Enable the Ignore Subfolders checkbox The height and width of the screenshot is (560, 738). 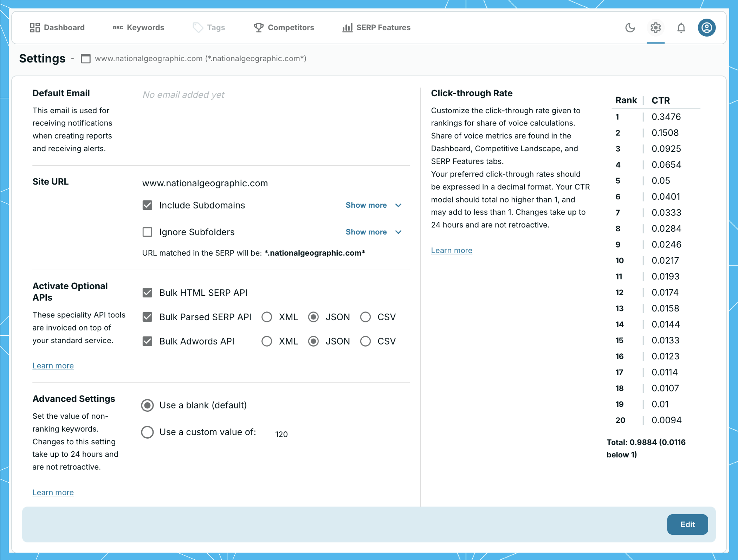(x=147, y=232)
